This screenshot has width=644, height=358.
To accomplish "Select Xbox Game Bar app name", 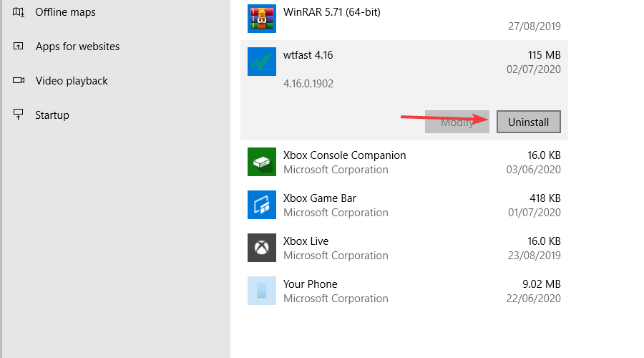I will coord(320,198).
